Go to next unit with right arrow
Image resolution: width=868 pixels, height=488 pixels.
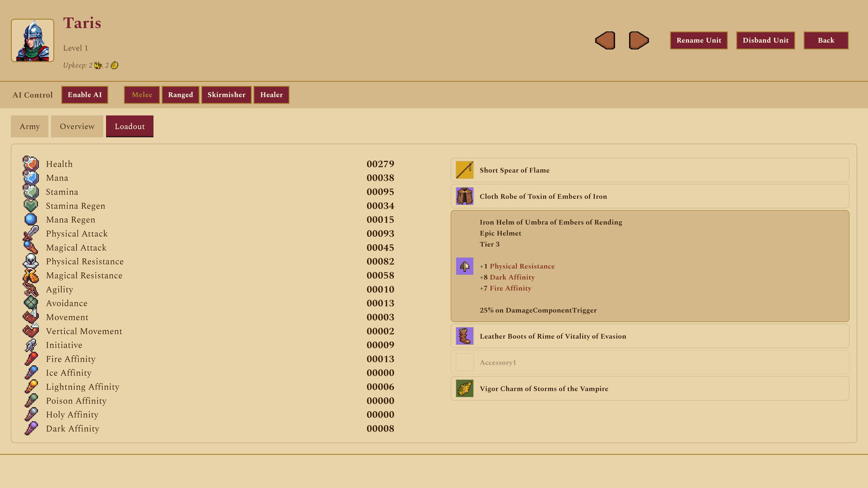(639, 40)
